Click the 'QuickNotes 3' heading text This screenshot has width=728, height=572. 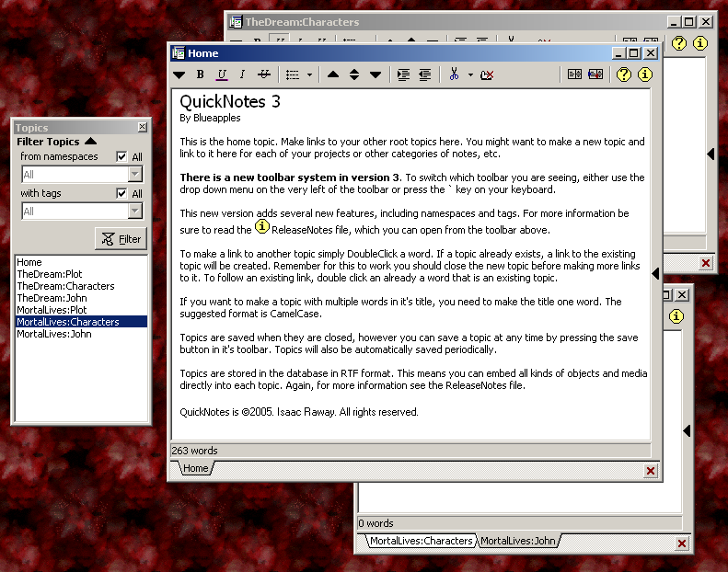pyautogui.click(x=230, y=101)
